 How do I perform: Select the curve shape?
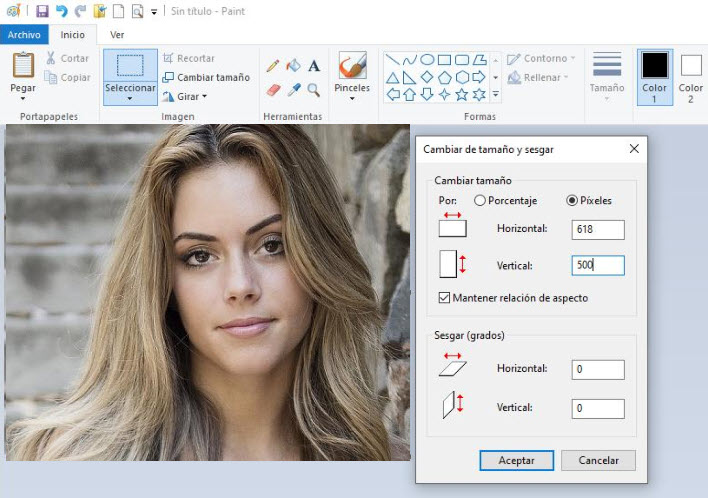click(410, 60)
